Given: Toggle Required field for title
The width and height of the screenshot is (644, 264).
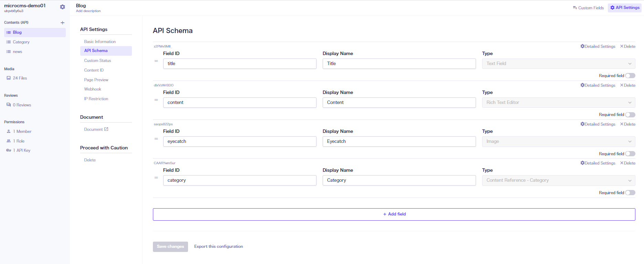Looking at the screenshot, I should point(630,76).
